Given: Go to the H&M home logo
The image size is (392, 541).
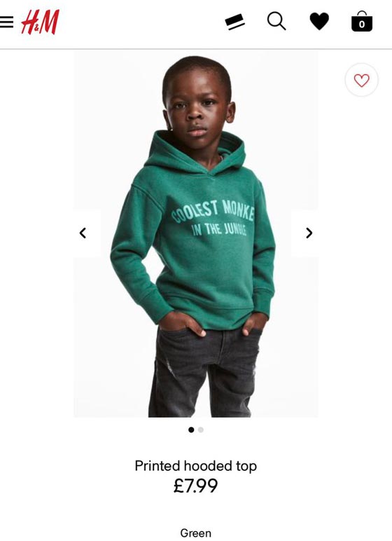Looking at the screenshot, I should point(41,22).
